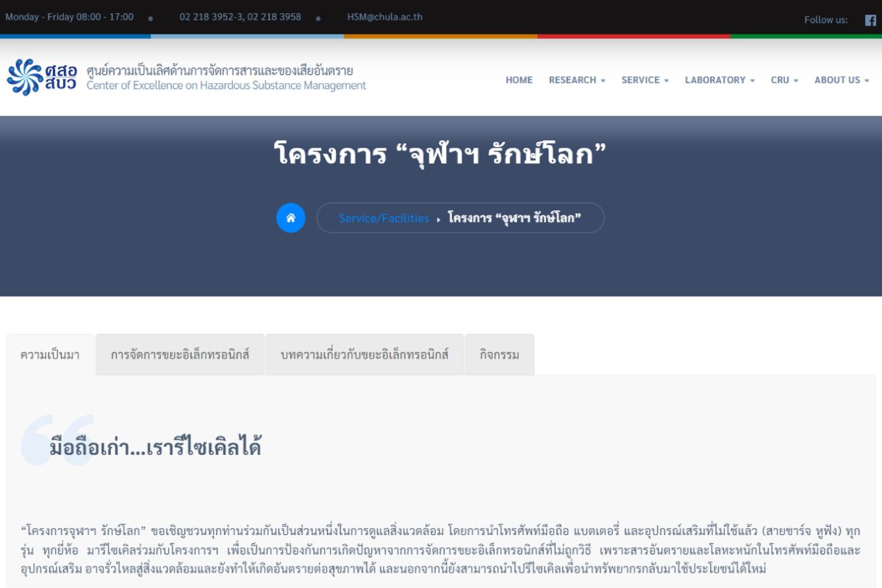Switch to the กิจกรรม tab
This screenshot has height=588, width=882.
(499, 355)
